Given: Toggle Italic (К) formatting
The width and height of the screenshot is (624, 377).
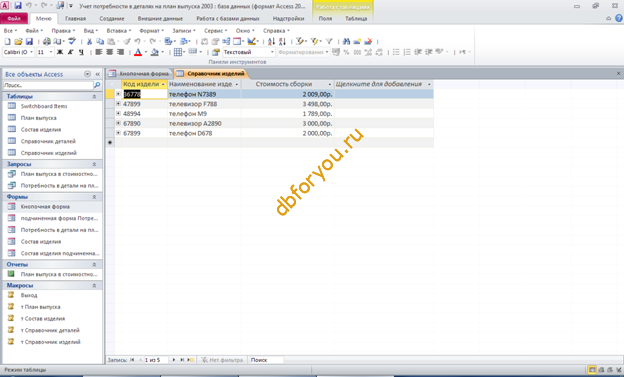Looking at the screenshot, I should point(70,52).
